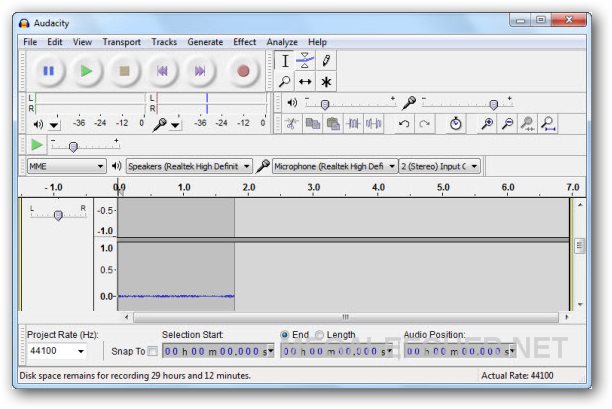Screen dimensions: 612x409
Task: Open the Help menu
Action: 317,42
